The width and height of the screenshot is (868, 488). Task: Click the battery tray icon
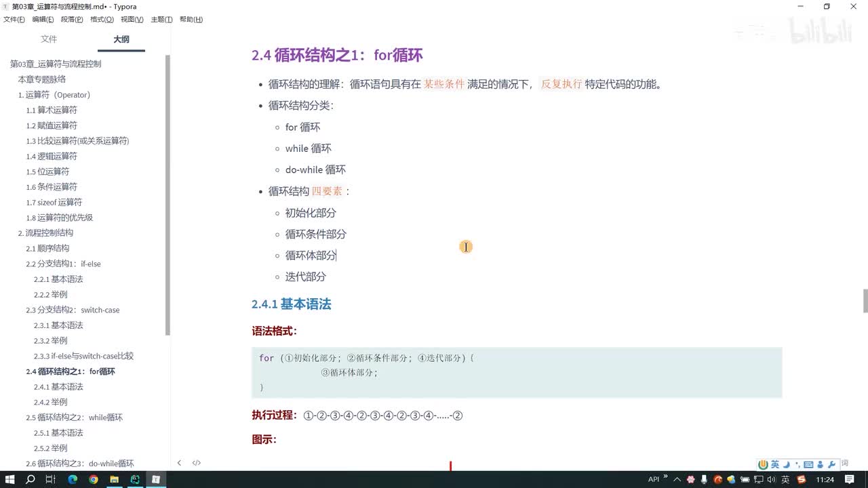[745, 479]
